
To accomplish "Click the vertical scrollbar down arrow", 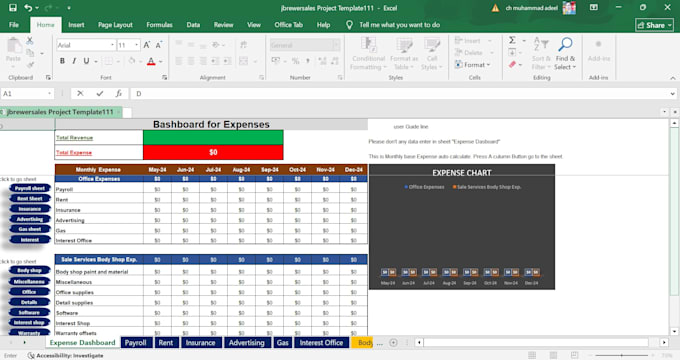I will (x=674, y=331).
